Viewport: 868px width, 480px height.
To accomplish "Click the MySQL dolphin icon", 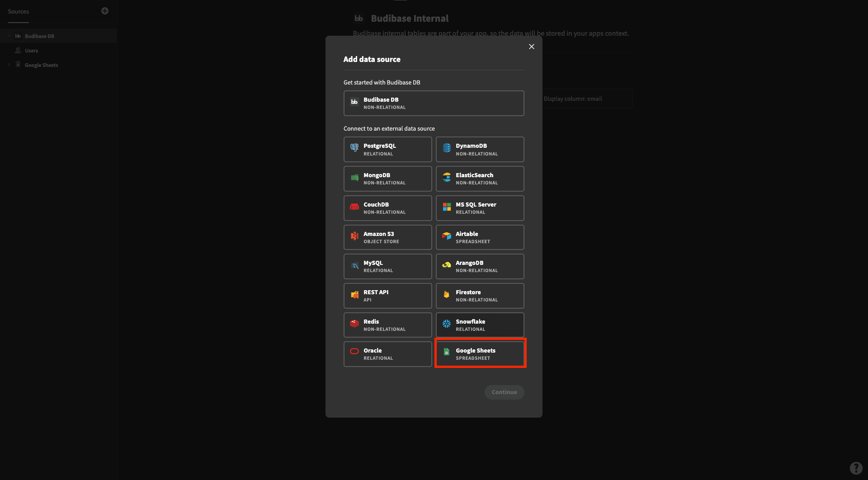I will [354, 265].
